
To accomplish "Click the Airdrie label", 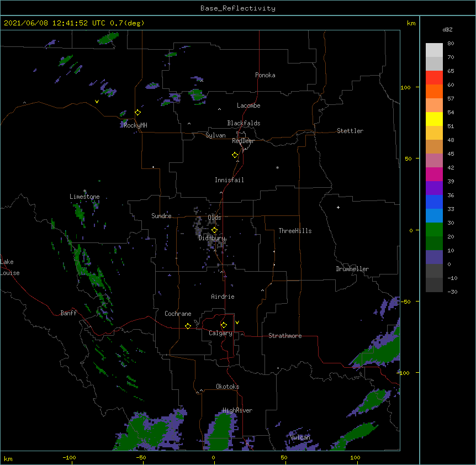I will [x=223, y=297].
